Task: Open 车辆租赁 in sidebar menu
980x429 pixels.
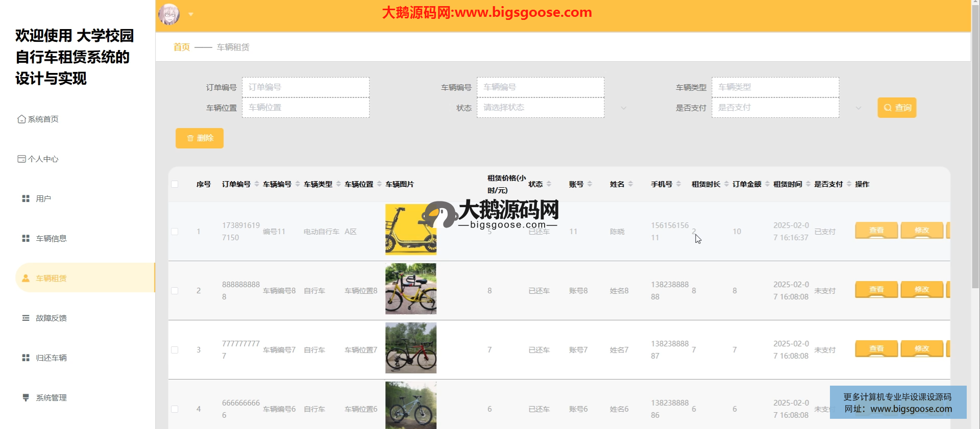Action: point(51,278)
